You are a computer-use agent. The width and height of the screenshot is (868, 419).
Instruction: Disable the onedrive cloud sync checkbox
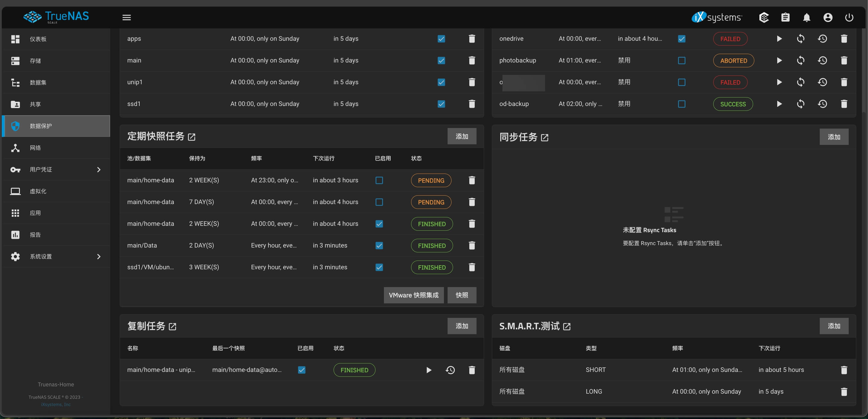tap(681, 38)
